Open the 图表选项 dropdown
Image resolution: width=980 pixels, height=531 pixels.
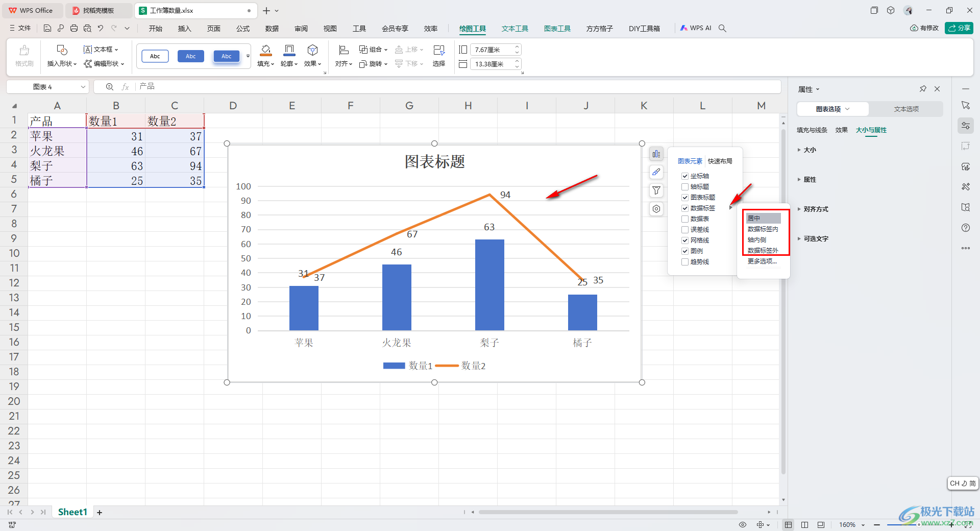pyautogui.click(x=832, y=109)
